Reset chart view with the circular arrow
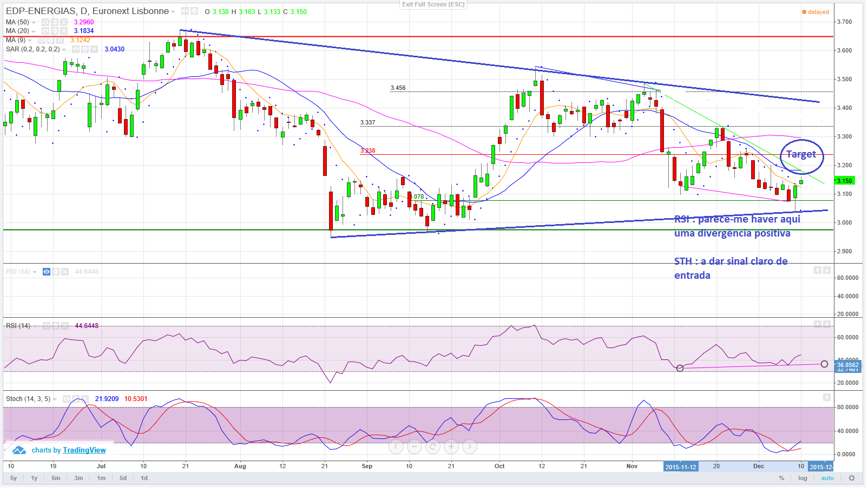Viewport: 868px width, 492px height. click(x=432, y=447)
